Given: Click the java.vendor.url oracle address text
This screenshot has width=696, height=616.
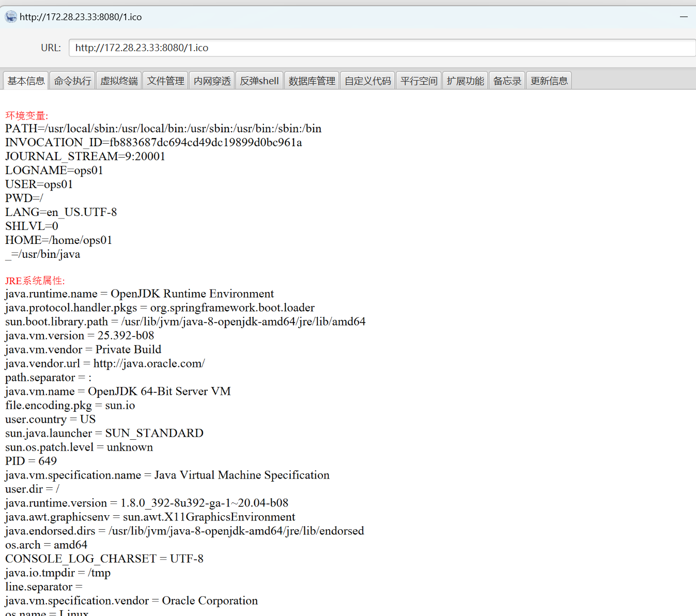Looking at the screenshot, I should (x=149, y=363).
